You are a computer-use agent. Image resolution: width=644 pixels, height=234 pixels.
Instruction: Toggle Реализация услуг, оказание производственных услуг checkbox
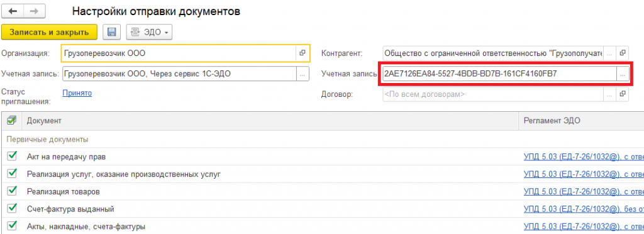(x=13, y=173)
